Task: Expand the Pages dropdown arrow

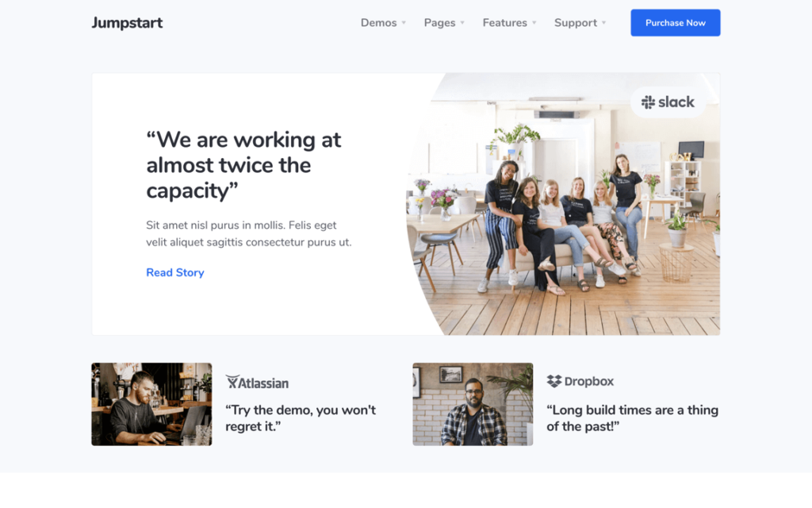Action: pyautogui.click(x=462, y=23)
